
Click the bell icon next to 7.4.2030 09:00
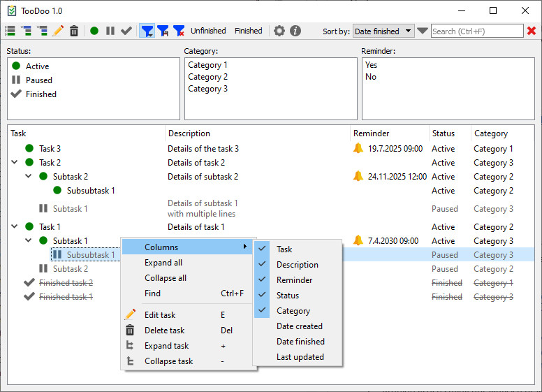click(358, 240)
